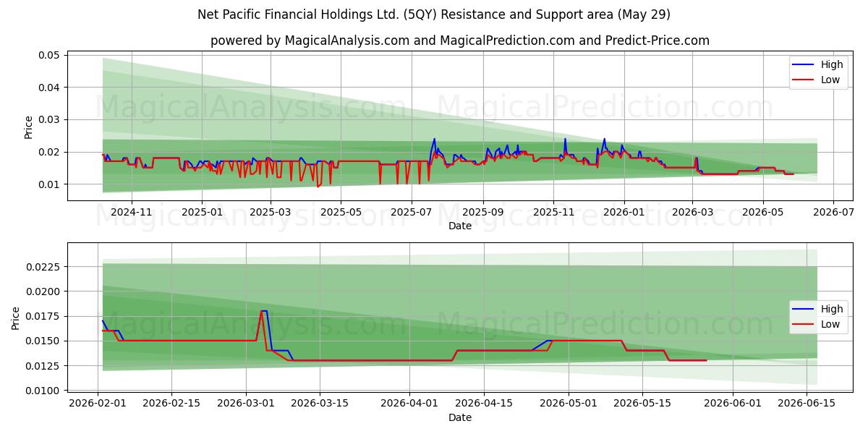
Task: Click the 2024-11 tick label
Action: click(x=132, y=212)
